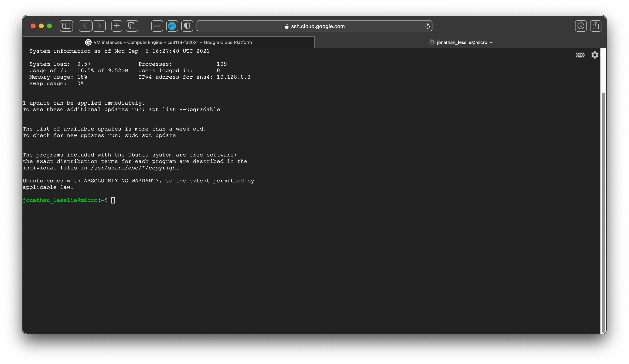Screen dimensions: 629x364
Task: Click '16.5% of 9.52GB' disk usage
Action: (x=103, y=70)
